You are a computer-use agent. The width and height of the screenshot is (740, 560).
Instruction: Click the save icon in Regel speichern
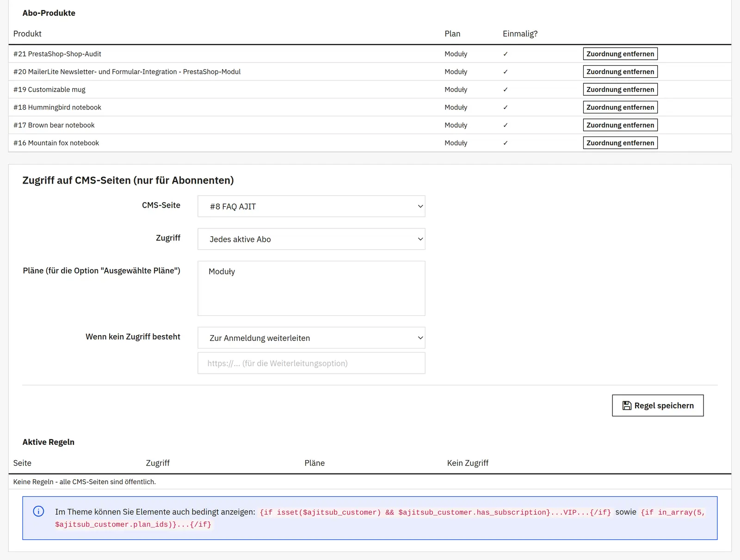(x=627, y=406)
